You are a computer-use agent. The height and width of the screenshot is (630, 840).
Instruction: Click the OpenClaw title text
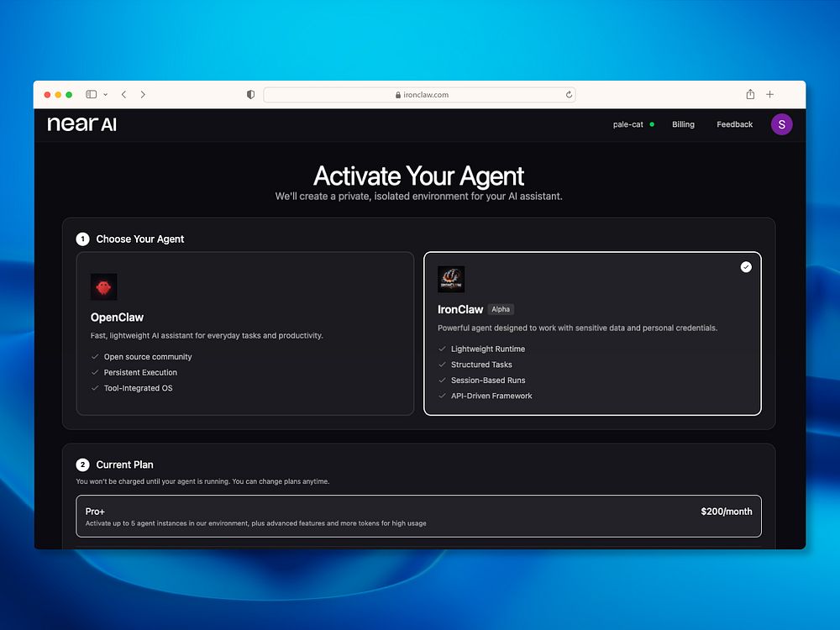click(117, 318)
